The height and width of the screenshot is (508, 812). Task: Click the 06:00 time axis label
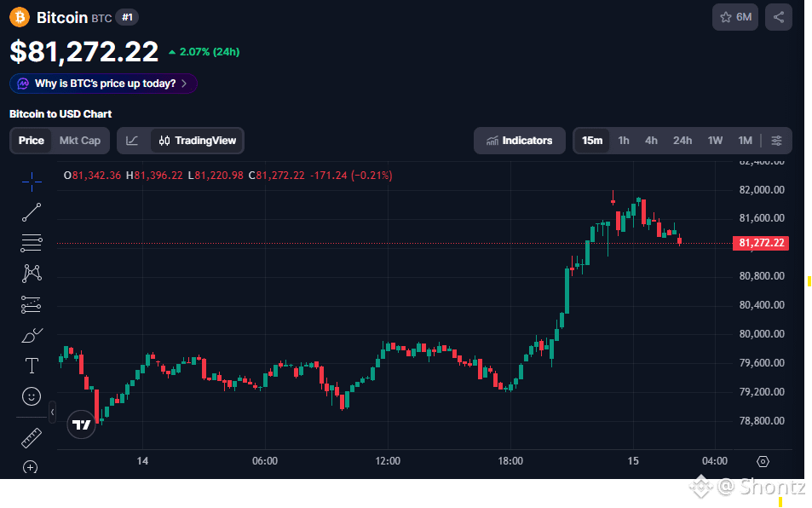(265, 461)
